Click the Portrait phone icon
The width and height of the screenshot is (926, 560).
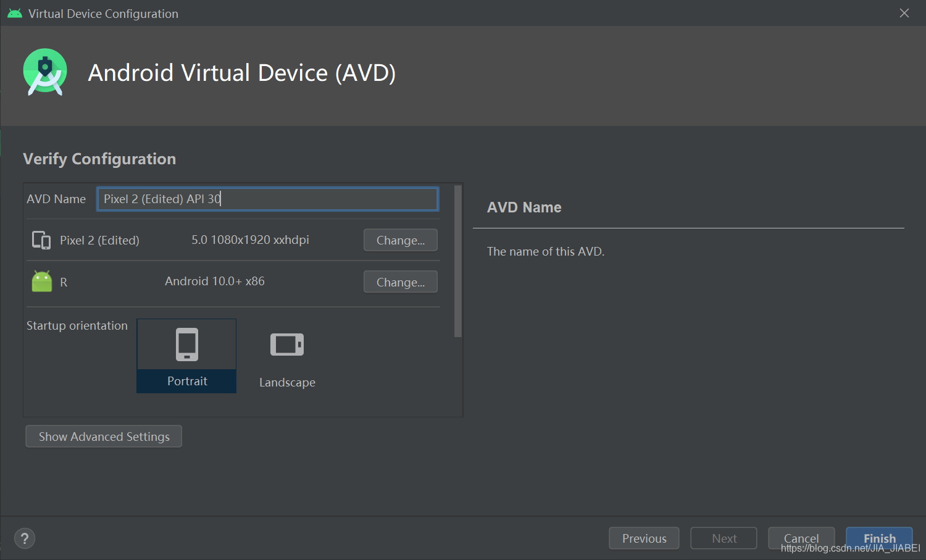click(187, 344)
